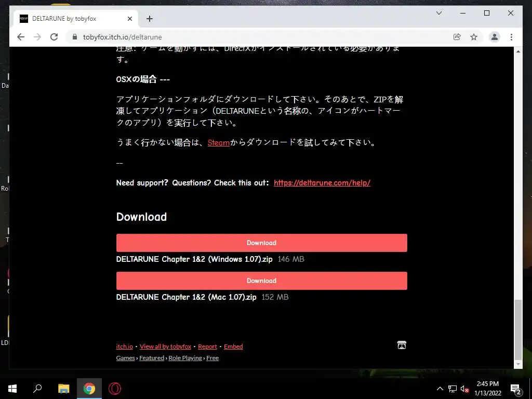Open the Games breadcrumb
This screenshot has width=532, height=399.
click(126, 358)
